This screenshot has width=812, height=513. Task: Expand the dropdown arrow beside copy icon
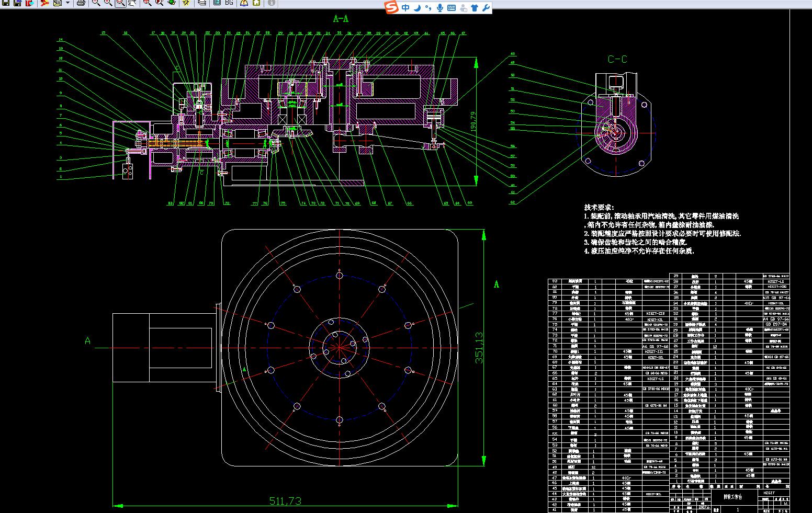pyautogui.click(x=67, y=3)
